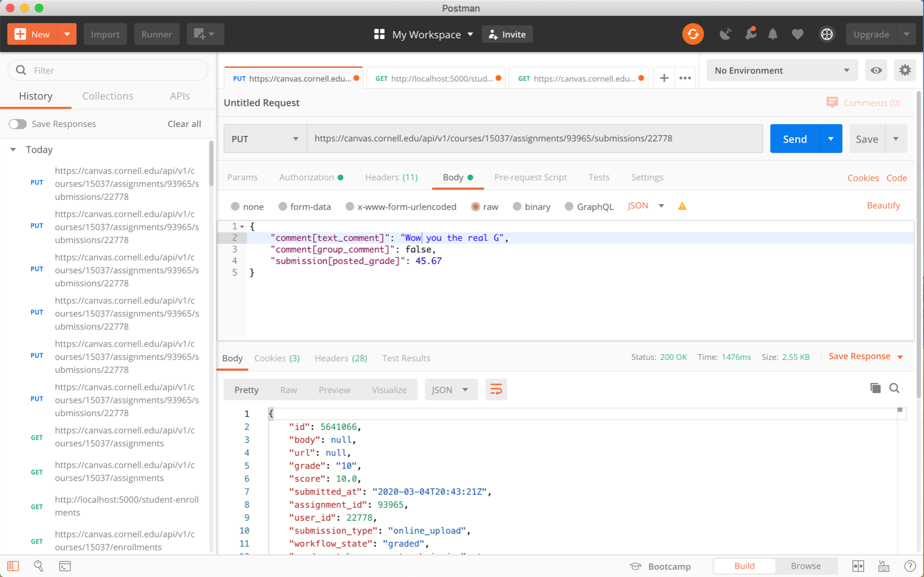
Task: Open the Pre-request Script tab
Action: 530,177
